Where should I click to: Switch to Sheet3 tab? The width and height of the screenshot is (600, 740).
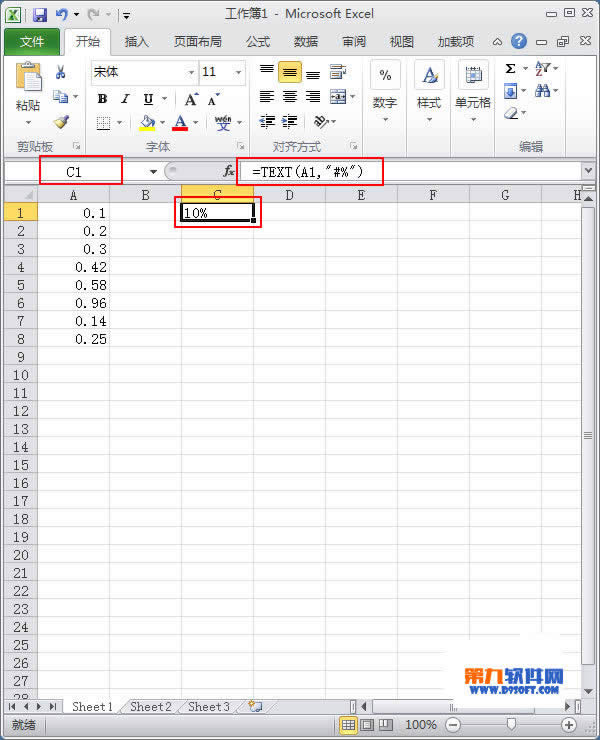(x=209, y=706)
